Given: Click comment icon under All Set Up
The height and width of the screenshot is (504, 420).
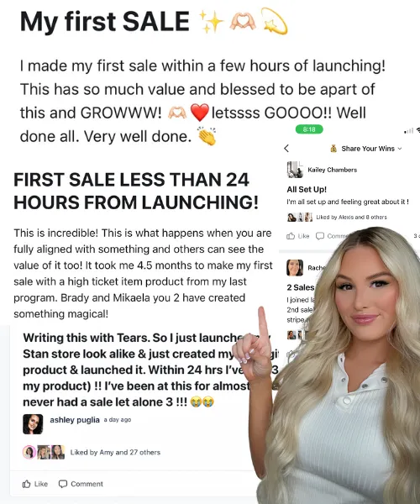Looking at the screenshot, I should point(320,236).
